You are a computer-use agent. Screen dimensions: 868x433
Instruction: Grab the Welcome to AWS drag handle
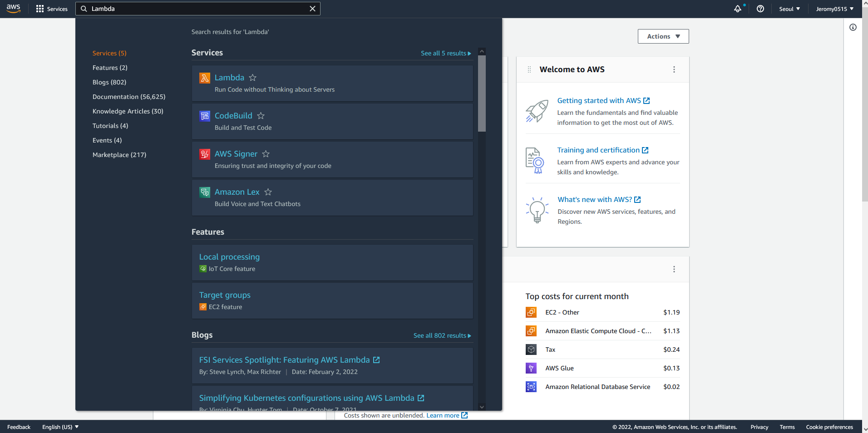(x=529, y=69)
